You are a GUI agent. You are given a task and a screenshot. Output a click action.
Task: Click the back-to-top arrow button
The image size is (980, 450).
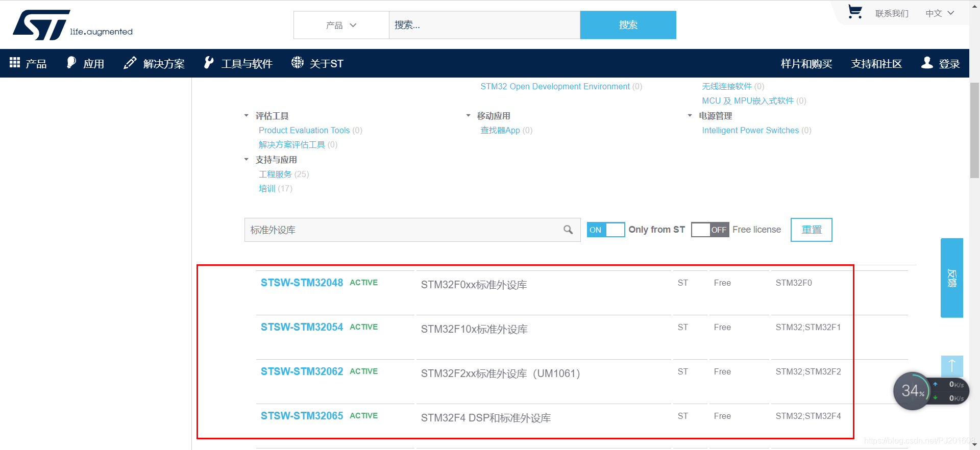point(952,366)
